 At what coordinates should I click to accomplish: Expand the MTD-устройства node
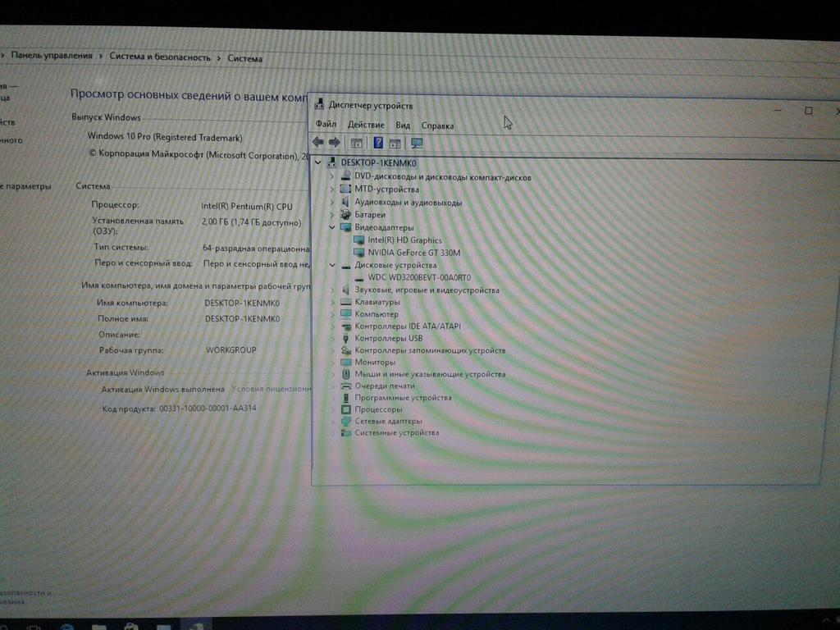click(331, 189)
